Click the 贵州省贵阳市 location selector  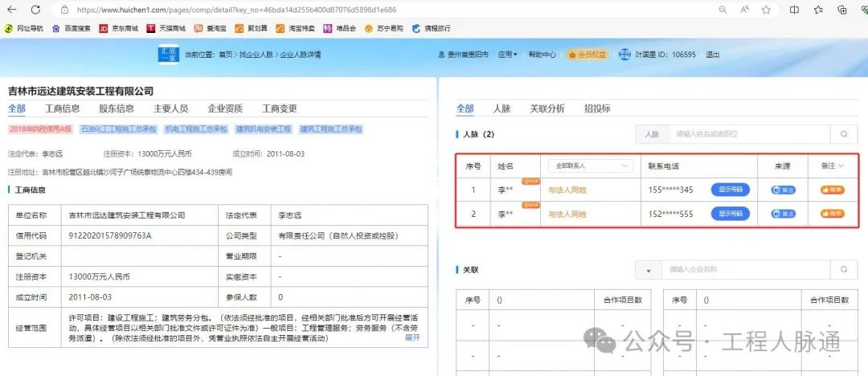pos(464,55)
